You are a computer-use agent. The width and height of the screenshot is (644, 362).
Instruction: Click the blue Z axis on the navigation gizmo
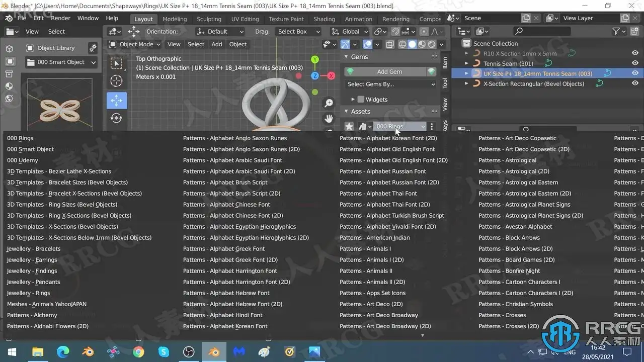tap(315, 76)
